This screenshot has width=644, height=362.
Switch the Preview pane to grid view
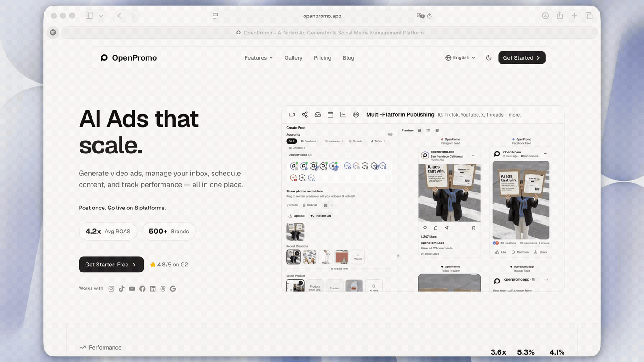[419, 130]
